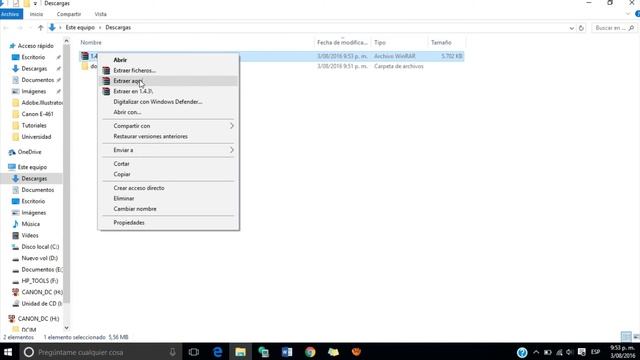The height and width of the screenshot is (360, 640).
Task: Click the Cortana microphone icon
Action: pos(173,352)
